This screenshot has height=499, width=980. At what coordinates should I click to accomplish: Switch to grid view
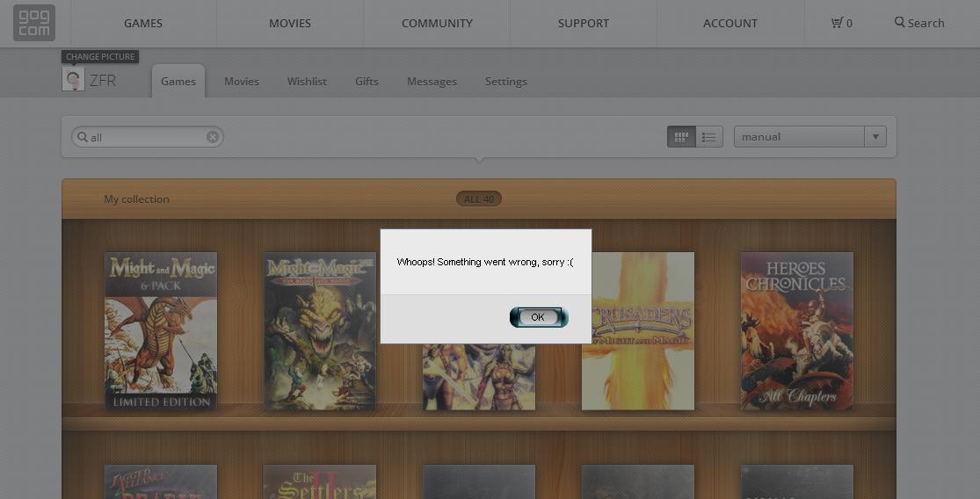[x=681, y=137]
